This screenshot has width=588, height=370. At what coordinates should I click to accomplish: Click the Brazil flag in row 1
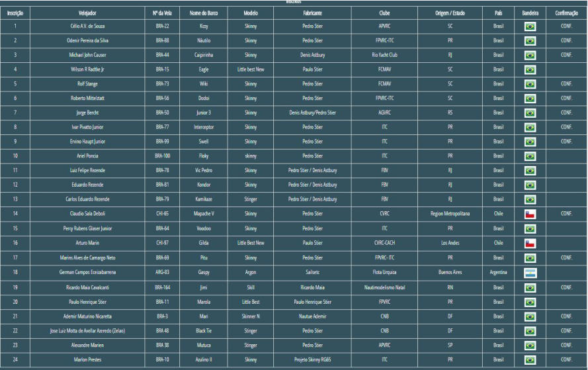(x=530, y=26)
